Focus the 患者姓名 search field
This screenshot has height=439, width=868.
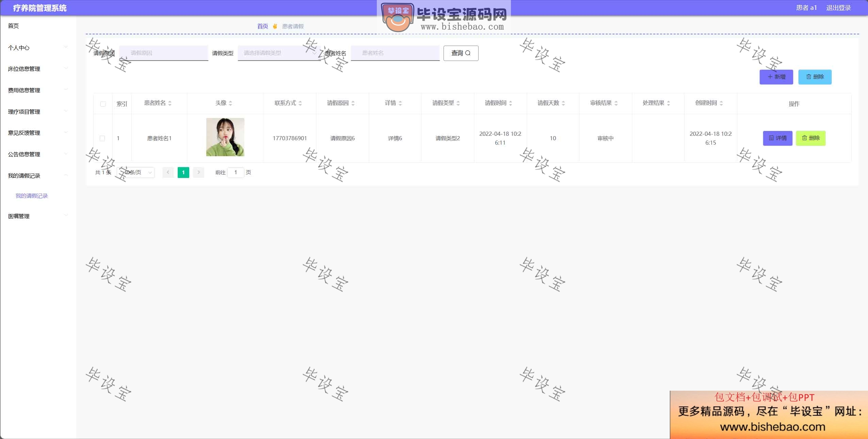click(x=395, y=53)
